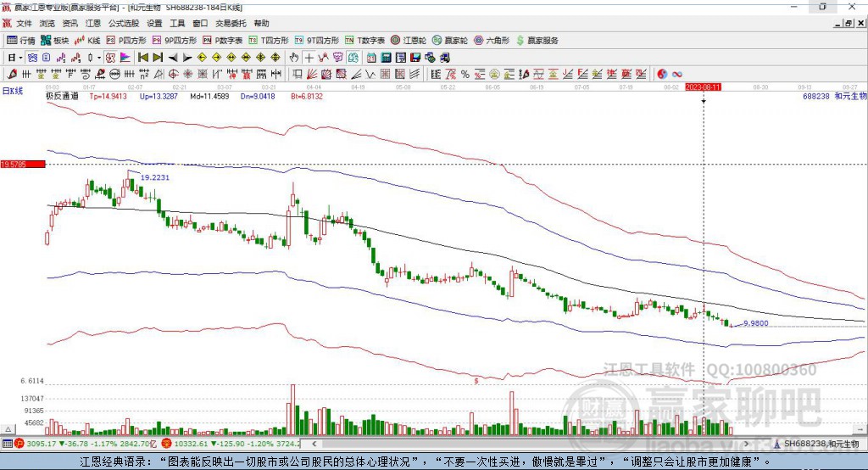Click the Bt=6.8132 value
The image size is (868, 470).
click(307, 96)
